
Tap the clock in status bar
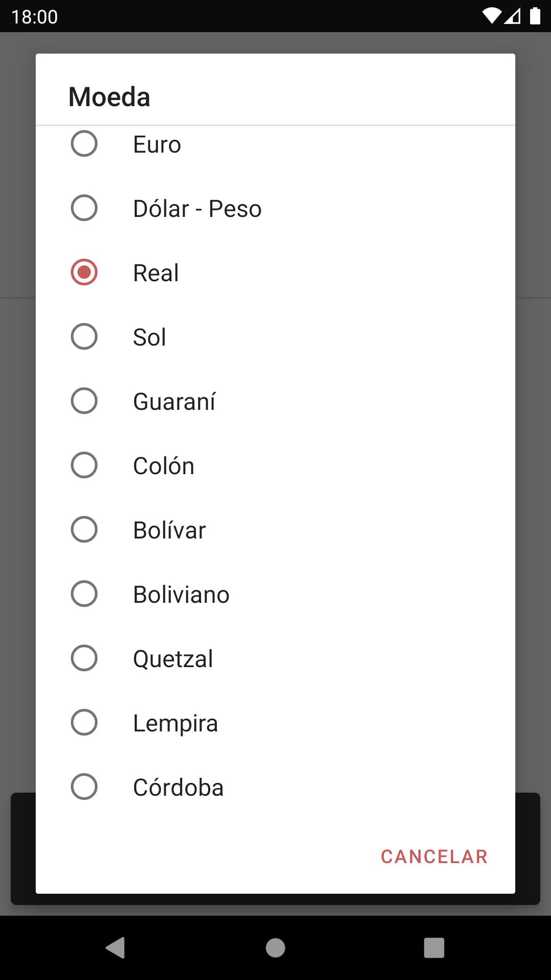[x=35, y=17]
